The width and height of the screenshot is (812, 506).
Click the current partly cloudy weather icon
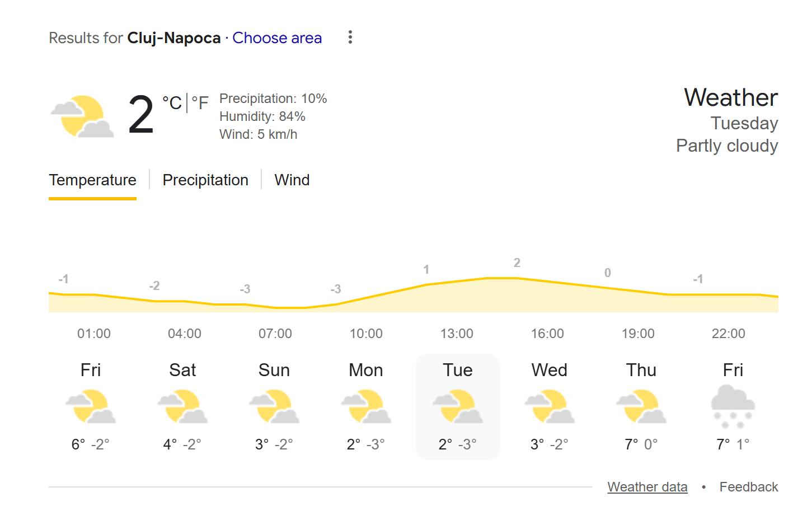click(x=82, y=116)
